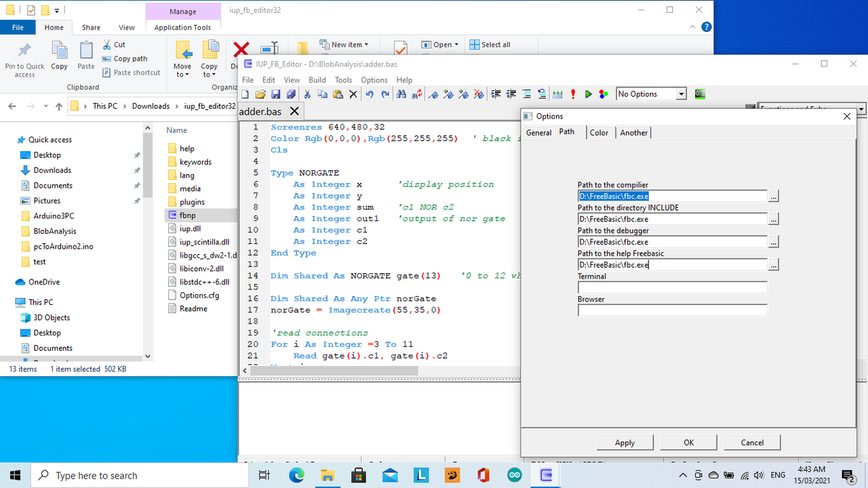The height and width of the screenshot is (488, 868).
Task: Open BlobAnalysis folder in navigation pane
Action: tap(54, 231)
